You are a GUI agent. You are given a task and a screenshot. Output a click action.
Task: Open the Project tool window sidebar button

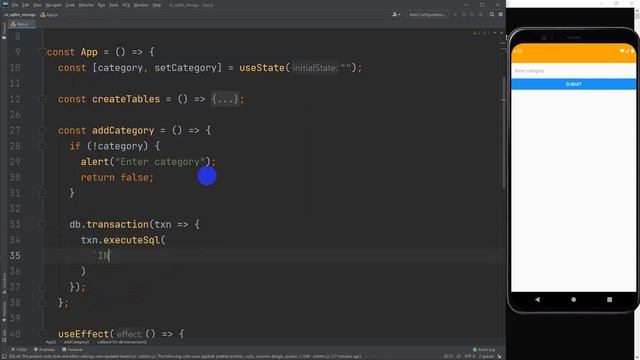click(x=4, y=31)
